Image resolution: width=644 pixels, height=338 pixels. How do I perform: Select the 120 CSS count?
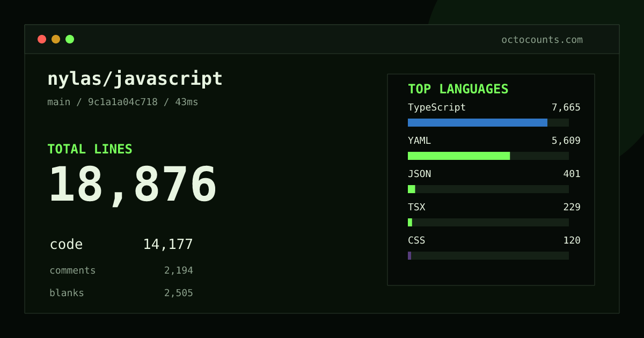[x=572, y=240]
